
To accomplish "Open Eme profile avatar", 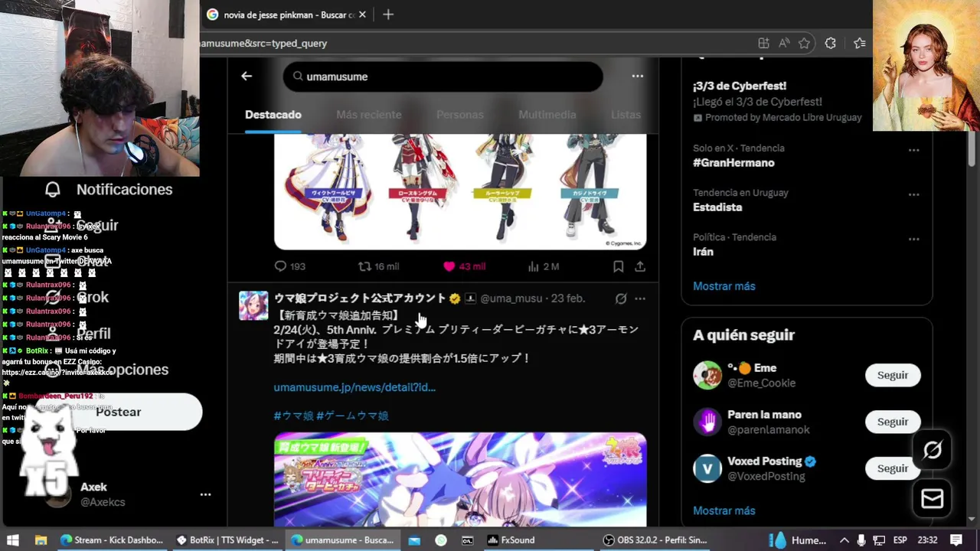I will pos(707,375).
